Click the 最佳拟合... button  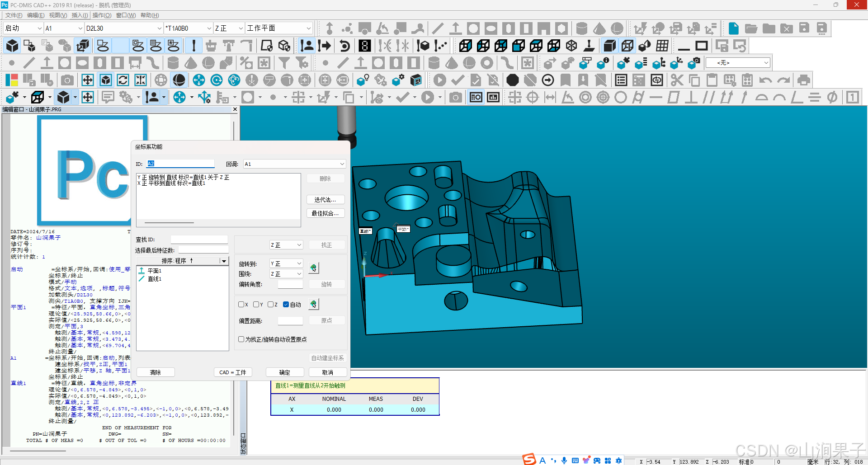point(325,213)
